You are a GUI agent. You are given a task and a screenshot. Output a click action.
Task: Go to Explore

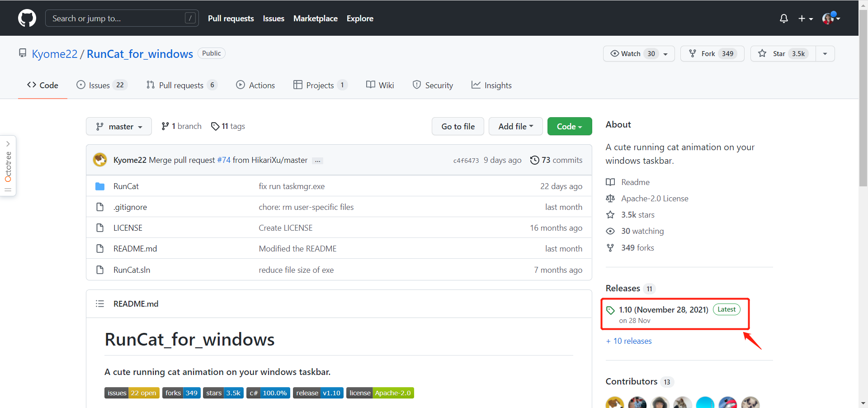point(360,19)
